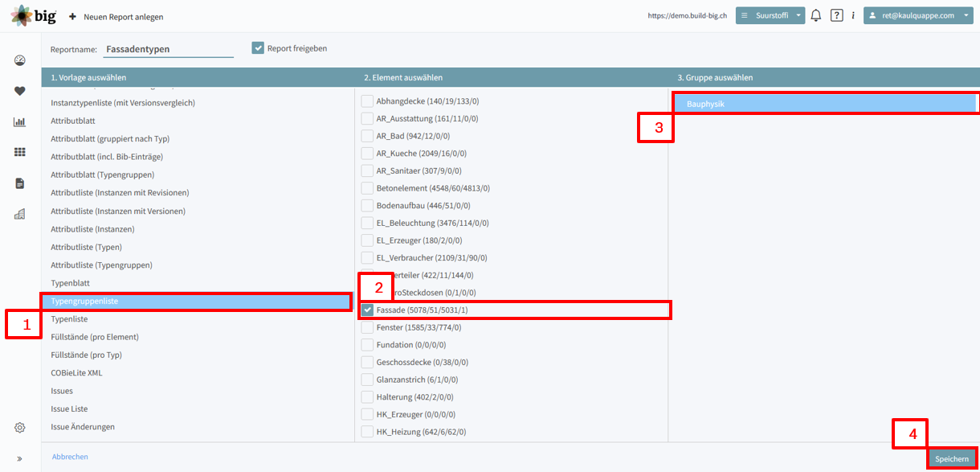Check EL_Beleuchtung (3476/114/0/0)
This screenshot has width=980, height=472.
click(x=367, y=223)
